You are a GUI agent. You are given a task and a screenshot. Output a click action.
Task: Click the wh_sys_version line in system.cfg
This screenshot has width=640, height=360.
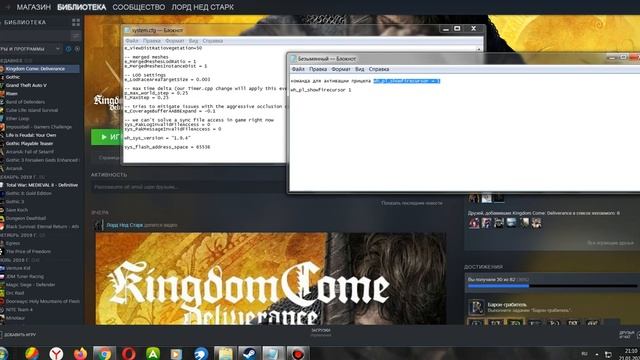[158, 138]
